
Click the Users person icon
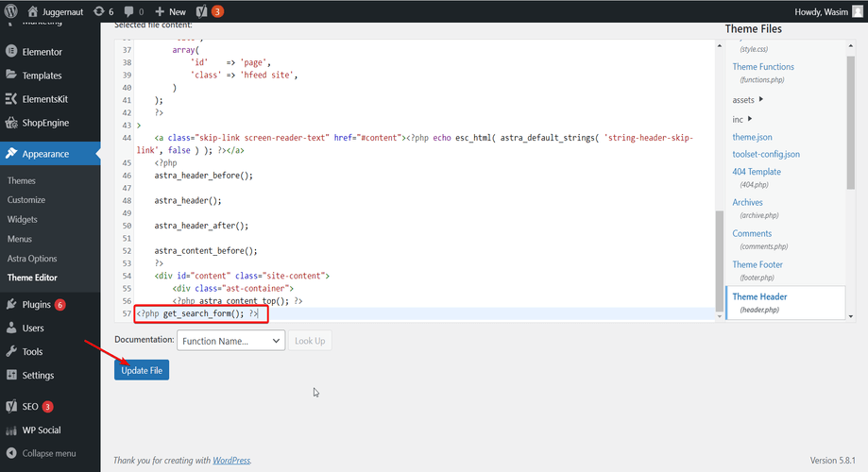pos(11,328)
